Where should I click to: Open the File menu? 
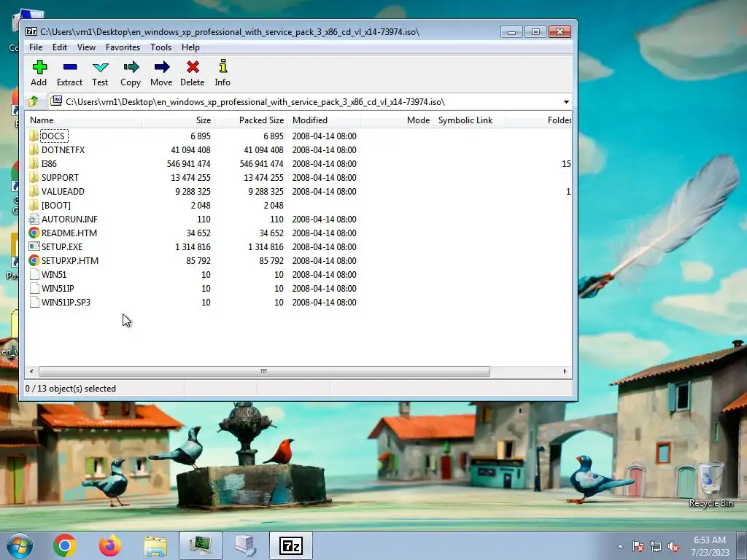point(36,47)
